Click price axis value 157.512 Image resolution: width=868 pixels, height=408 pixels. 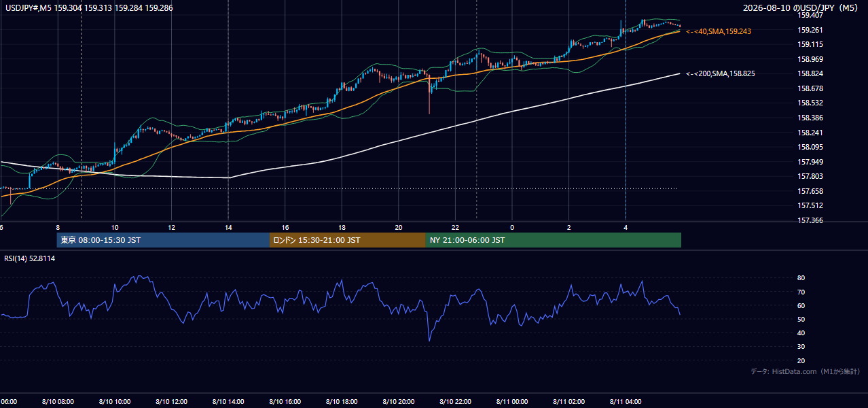tap(810, 205)
